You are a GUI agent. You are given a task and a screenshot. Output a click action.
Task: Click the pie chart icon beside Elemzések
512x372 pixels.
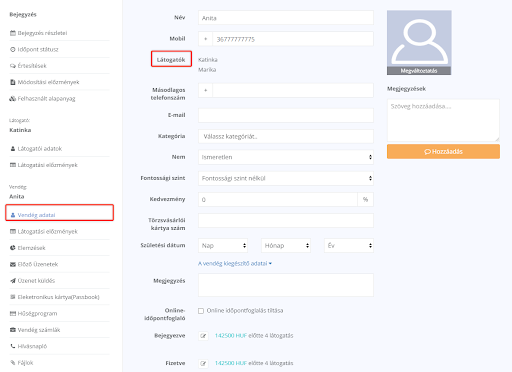[13, 248]
